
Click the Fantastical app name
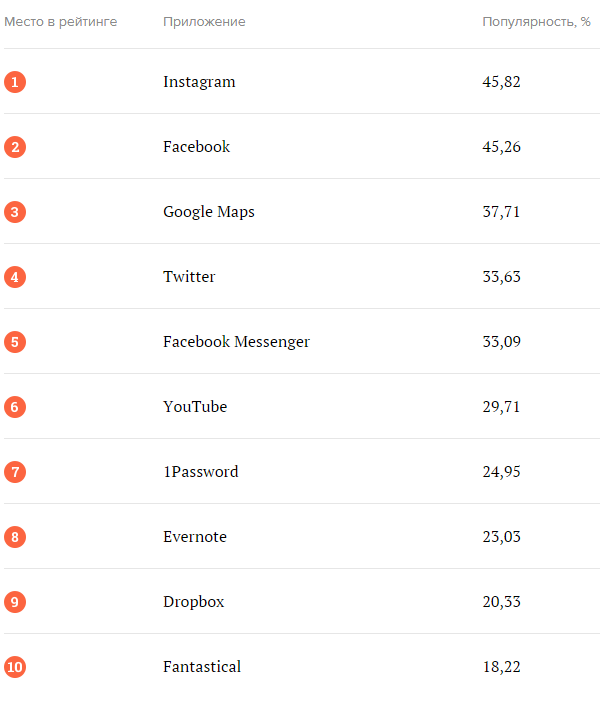202,667
